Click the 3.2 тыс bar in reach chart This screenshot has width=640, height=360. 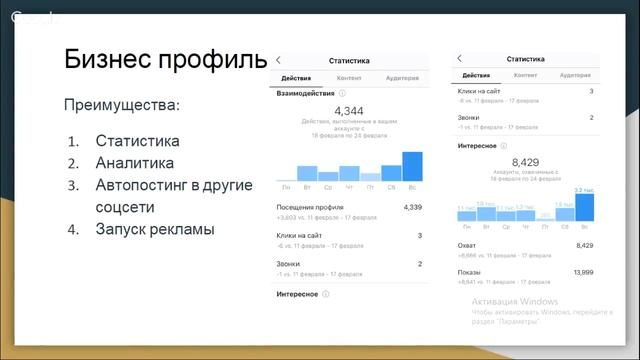point(584,207)
